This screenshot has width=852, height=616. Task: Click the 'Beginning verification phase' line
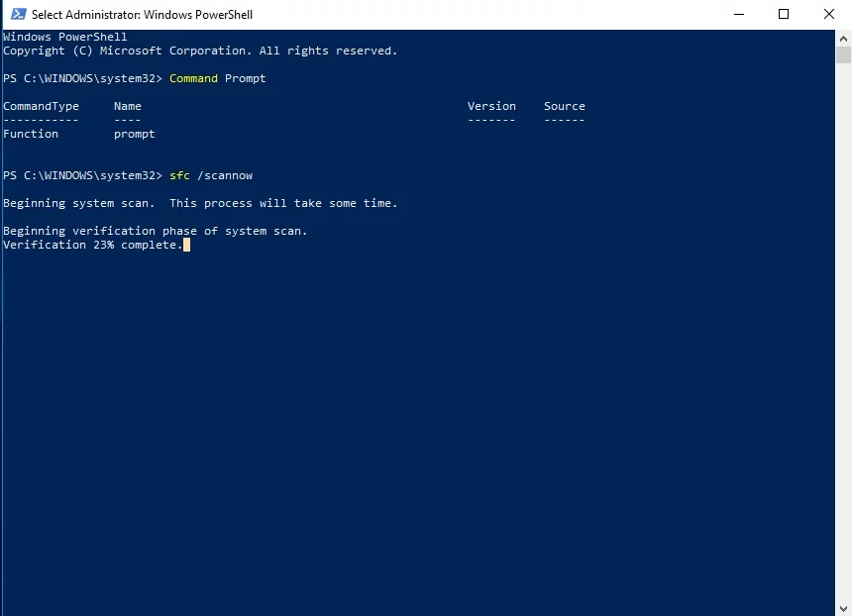pyautogui.click(x=155, y=231)
